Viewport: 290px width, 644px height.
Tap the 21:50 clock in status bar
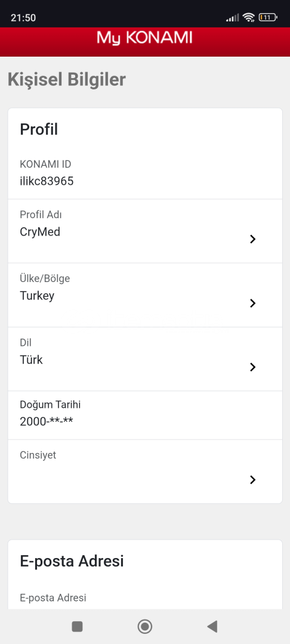coord(23,18)
